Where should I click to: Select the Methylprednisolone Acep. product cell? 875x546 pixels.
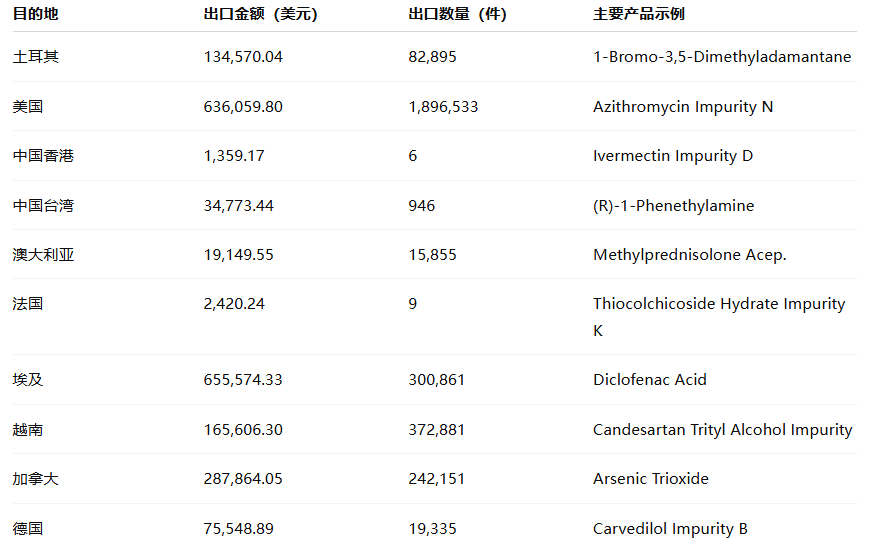[689, 255]
